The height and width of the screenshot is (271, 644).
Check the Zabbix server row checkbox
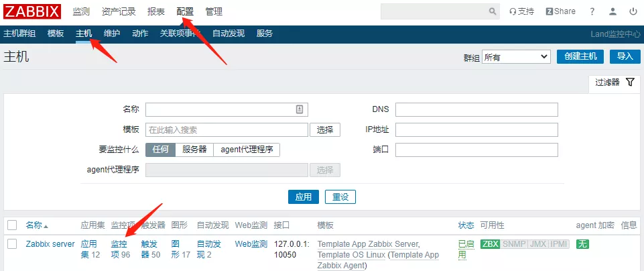click(x=12, y=244)
